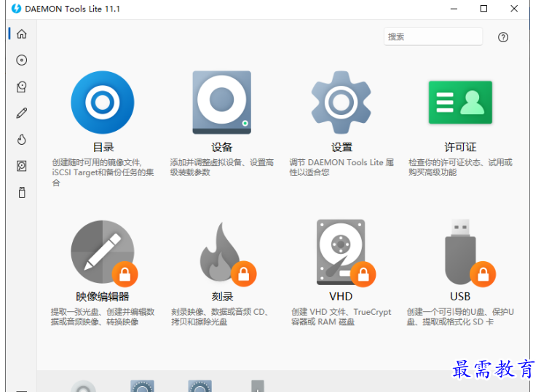The image size is (541, 392).
Task: Click the iSCSI Target catalog description
Action: click(103, 172)
